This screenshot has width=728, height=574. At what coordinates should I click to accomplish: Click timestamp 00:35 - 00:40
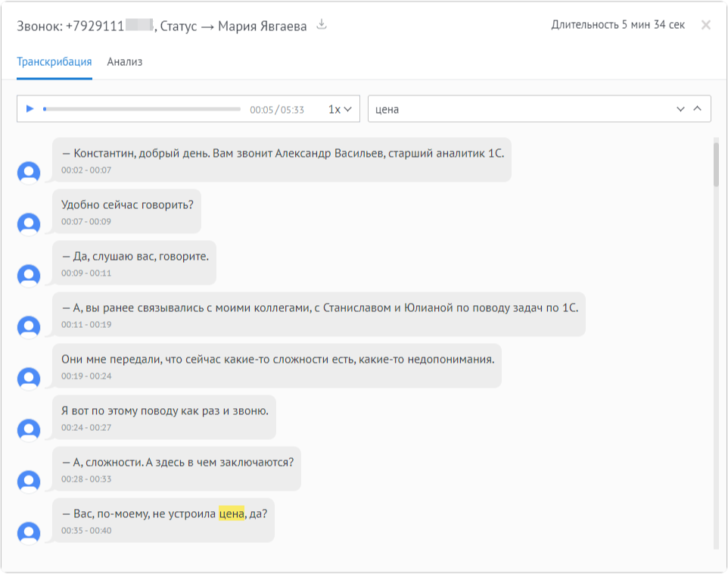click(86, 531)
